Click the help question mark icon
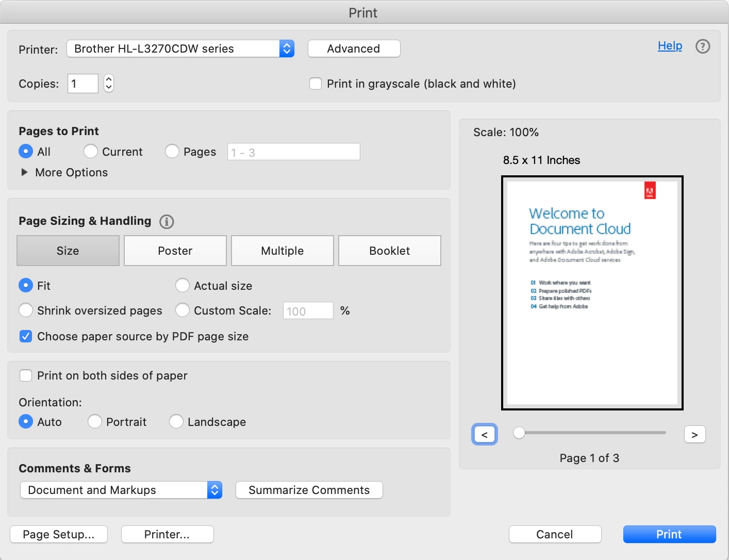 pyautogui.click(x=703, y=46)
